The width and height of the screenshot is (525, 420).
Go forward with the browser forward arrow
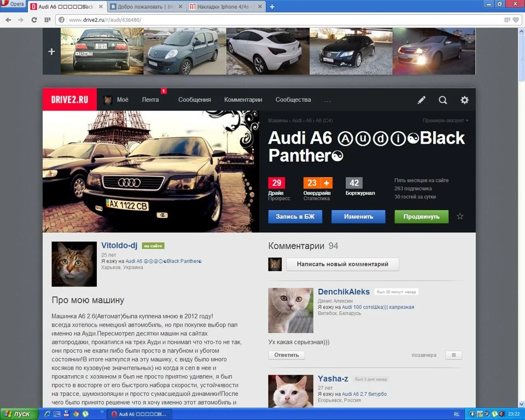(x=21, y=20)
